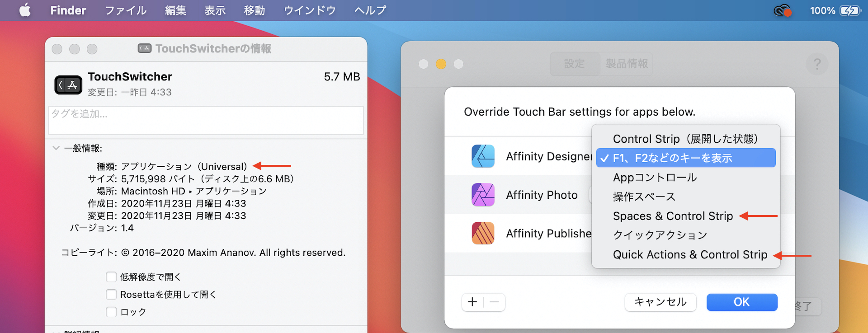Click the plus button to add app
This screenshot has height=333, width=868.
472,302
